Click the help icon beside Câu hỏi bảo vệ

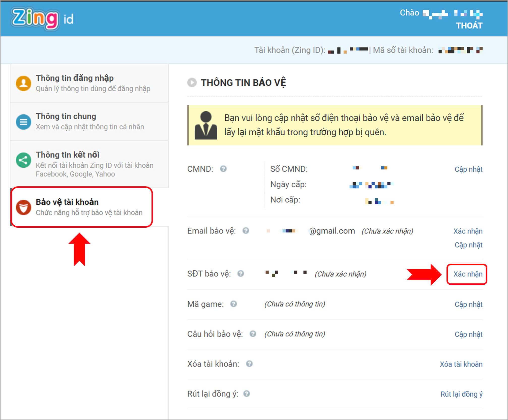253,334
